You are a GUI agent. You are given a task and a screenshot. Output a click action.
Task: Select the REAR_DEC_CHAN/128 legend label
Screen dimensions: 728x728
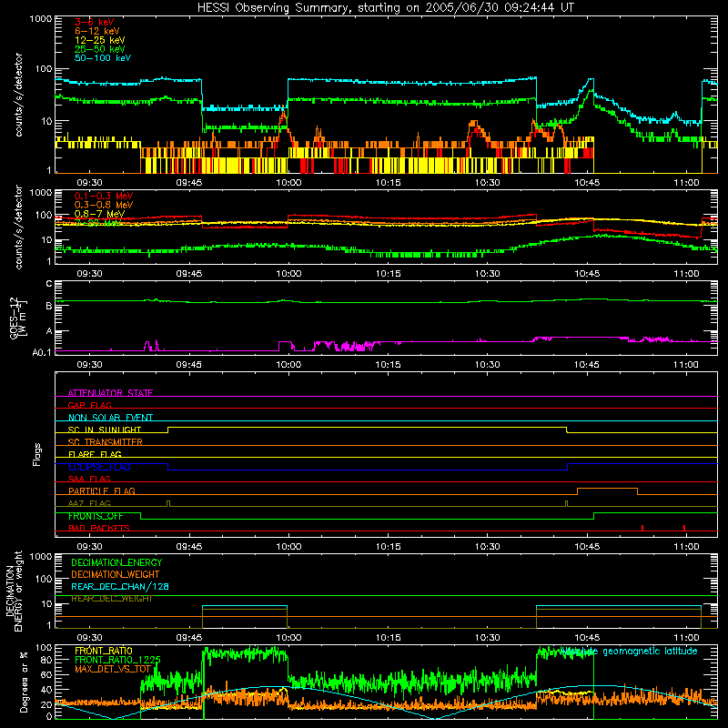pyautogui.click(x=120, y=587)
